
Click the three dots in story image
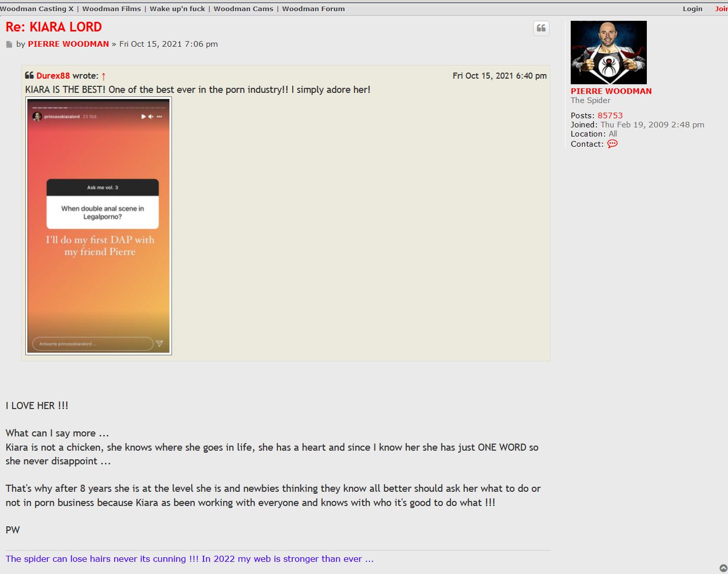(159, 117)
